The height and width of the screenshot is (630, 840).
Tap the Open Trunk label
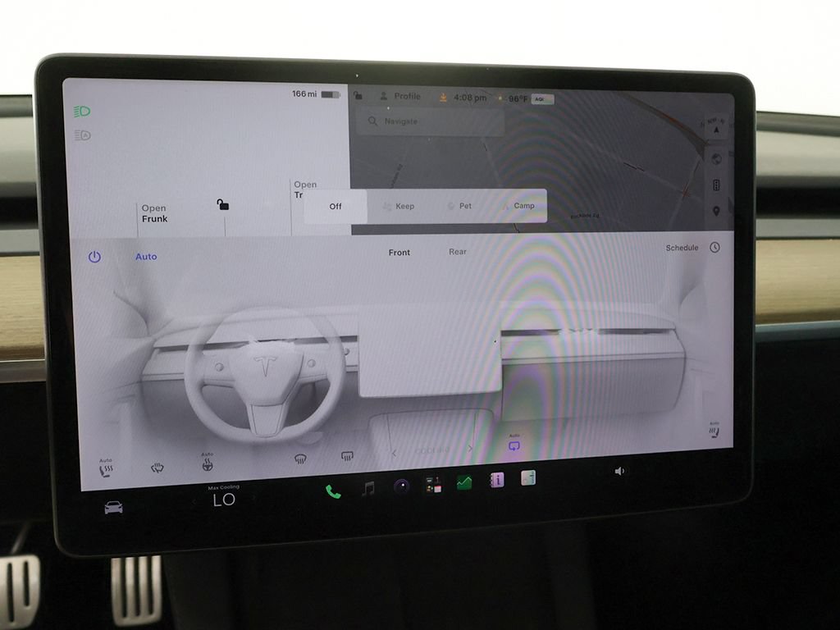click(304, 189)
